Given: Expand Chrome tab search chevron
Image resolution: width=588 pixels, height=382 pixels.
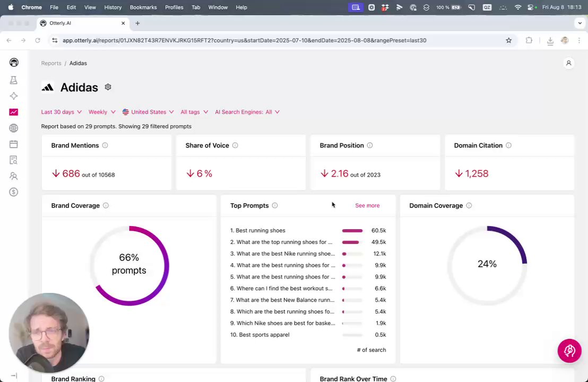Looking at the screenshot, I should (x=580, y=23).
